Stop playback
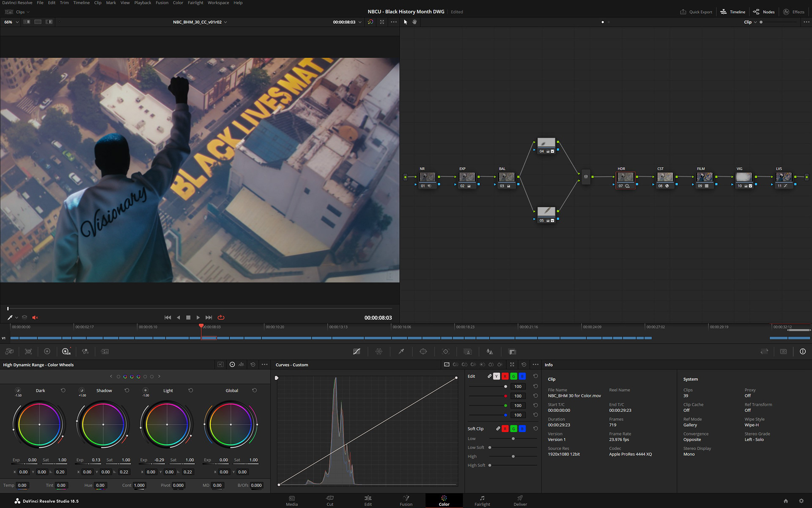Image resolution: width=812 pixels, height=508 pixels. (188, 317)
